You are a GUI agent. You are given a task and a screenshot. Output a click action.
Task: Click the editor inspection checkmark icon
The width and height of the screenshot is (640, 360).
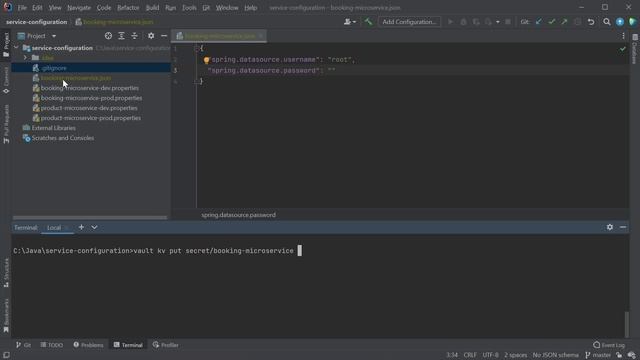(622, 49)
